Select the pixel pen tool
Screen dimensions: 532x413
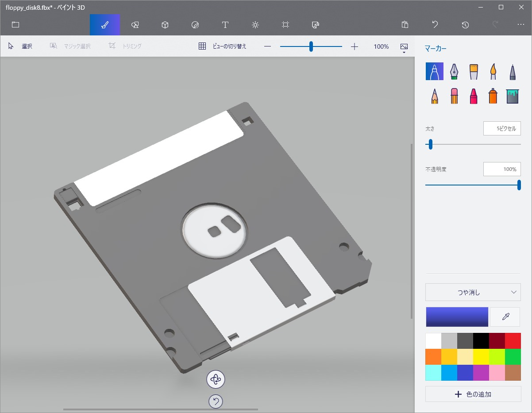[x=512, y=71]
